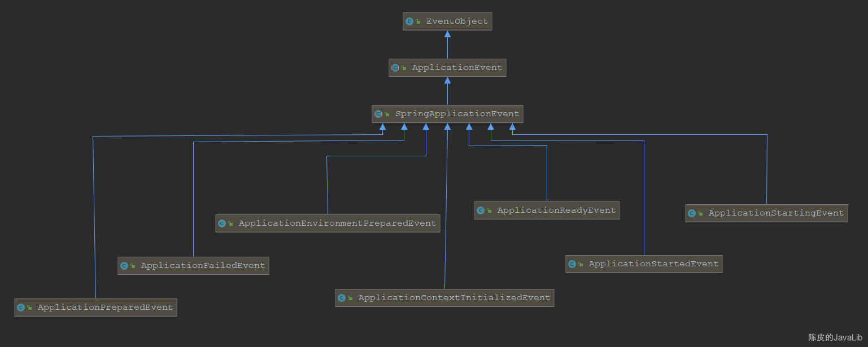The image size is (868, 347).
Task: Select the EventObject class node
Action: pyautogui.click(x=447, y=21)
